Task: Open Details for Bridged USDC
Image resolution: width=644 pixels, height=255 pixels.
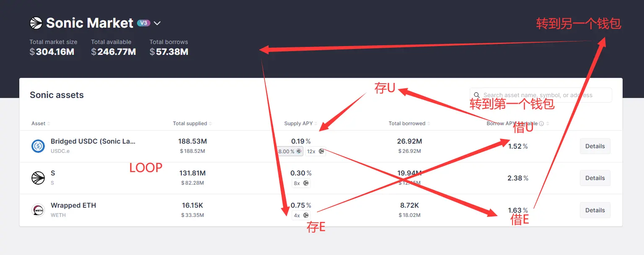Action: [x=595, y=146]
